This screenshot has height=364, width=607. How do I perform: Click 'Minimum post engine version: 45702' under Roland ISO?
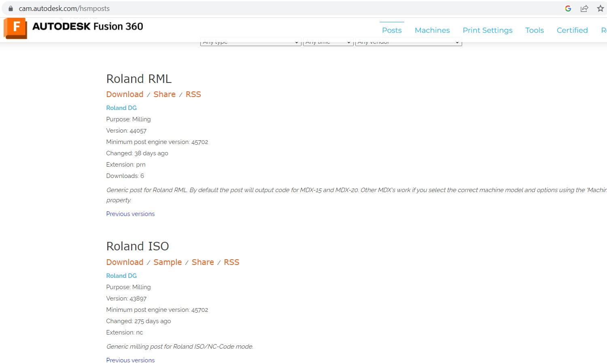click(157, 310)
